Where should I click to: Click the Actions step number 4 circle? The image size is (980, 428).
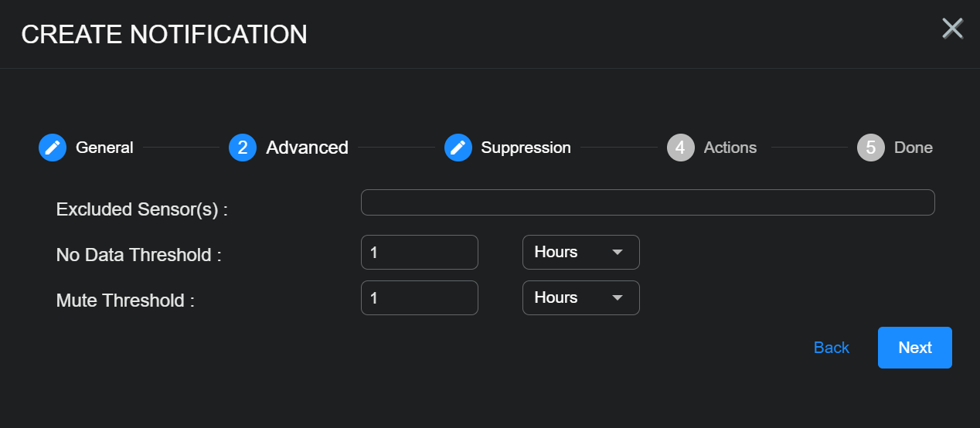[x=680, y=148]
